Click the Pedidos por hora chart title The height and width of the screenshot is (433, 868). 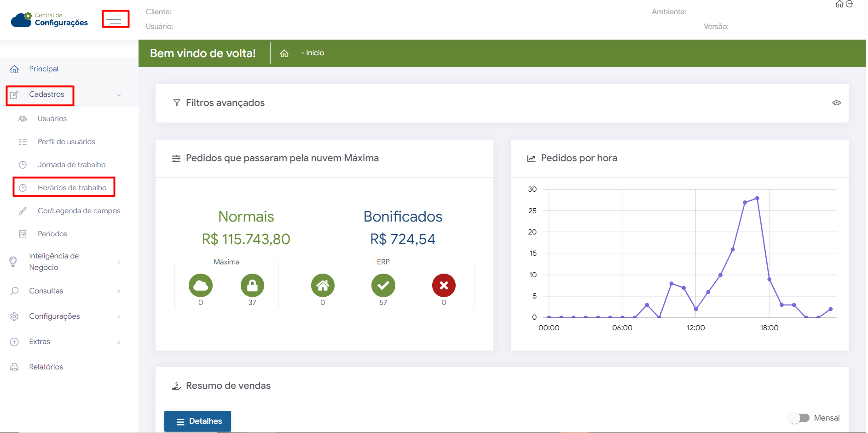coord(579,158)
